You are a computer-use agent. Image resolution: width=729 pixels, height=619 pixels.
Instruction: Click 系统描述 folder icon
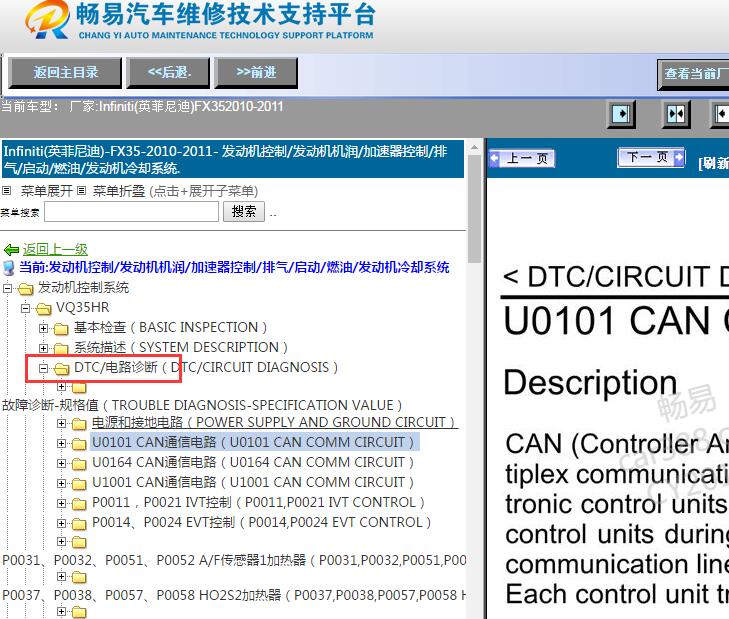point(61,348)
